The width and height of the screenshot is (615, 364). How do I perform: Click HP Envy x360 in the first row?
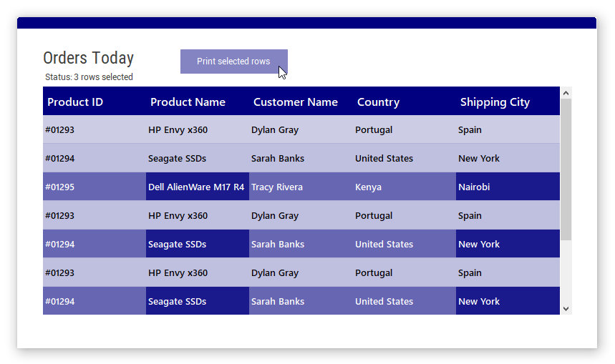pos(178,129)
